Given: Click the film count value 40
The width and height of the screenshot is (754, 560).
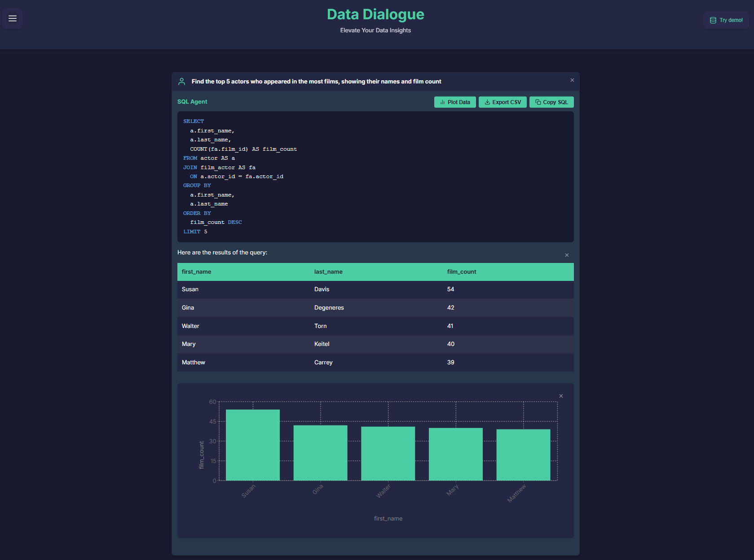Looking at the screenshot, I should pyautogui.click(x=450, y=344).
